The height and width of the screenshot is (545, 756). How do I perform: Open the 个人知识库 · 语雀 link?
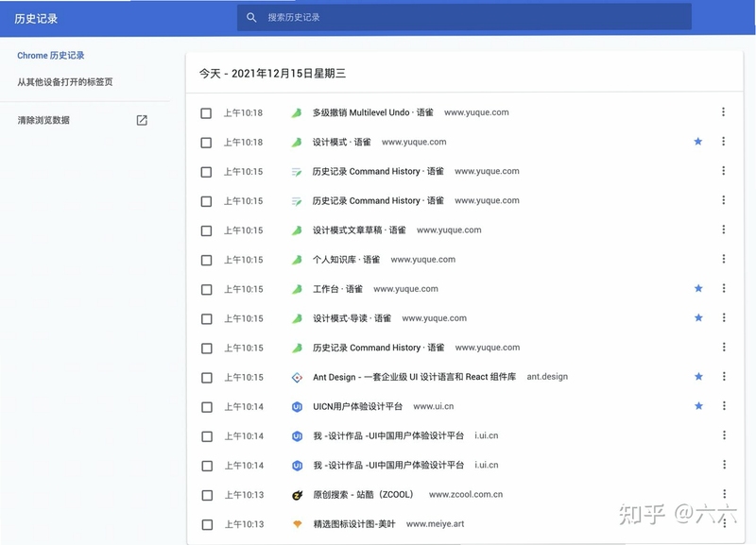coord(346,259)
